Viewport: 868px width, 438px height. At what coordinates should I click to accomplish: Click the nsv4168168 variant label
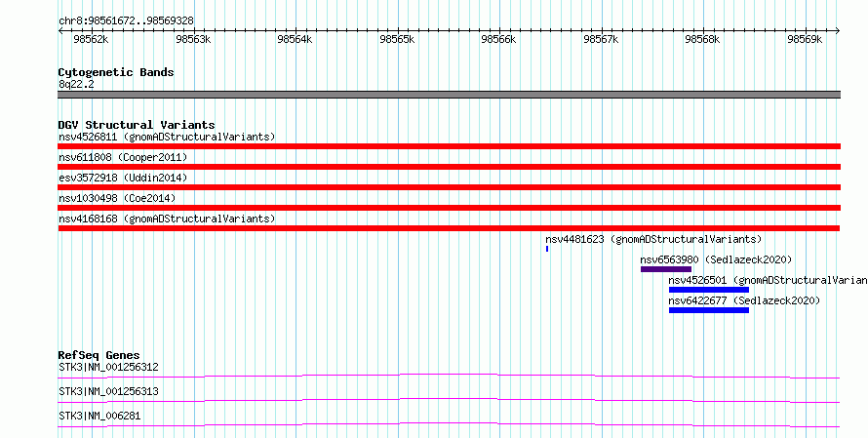(x=167, y=219)
